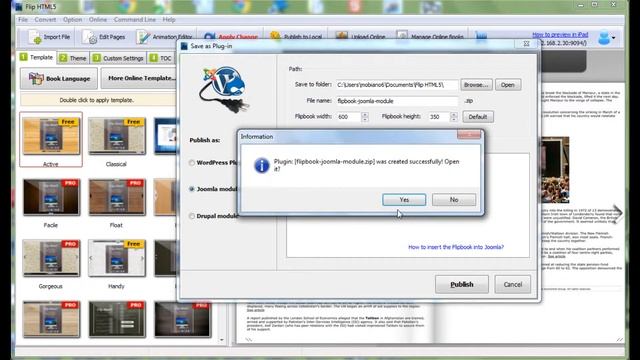Select the Float template thumbnail
The height and width of the screenshot is (360, 640).
tap(116, 197)
